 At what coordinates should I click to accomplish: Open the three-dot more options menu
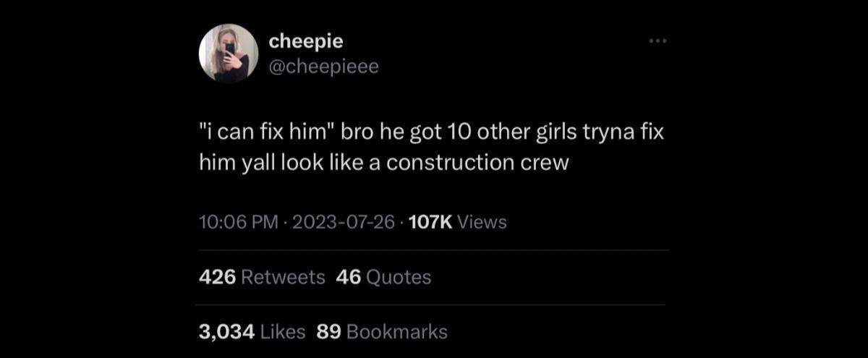(657, 41)
